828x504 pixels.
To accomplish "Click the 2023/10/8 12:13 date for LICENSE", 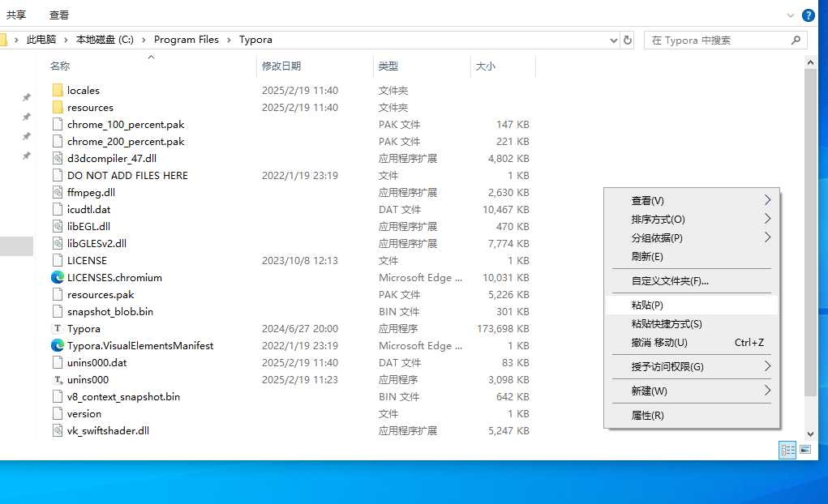I will (x=300, y=261).
